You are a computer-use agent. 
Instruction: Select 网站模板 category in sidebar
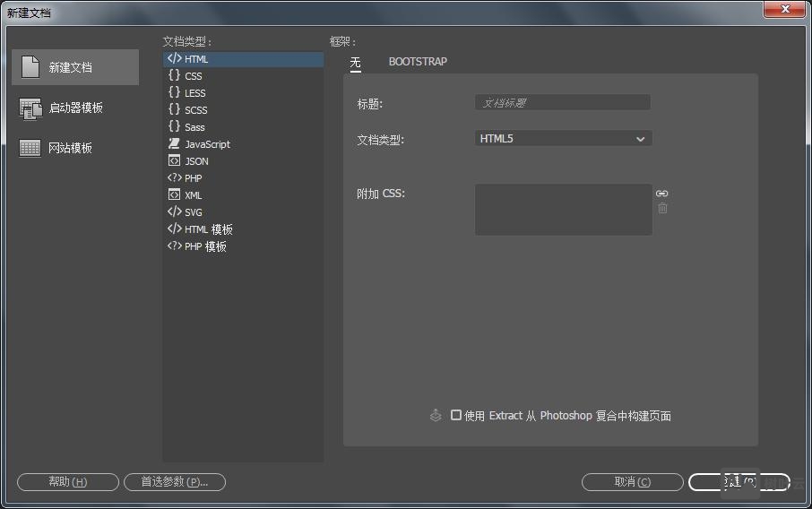coord(75,148)
